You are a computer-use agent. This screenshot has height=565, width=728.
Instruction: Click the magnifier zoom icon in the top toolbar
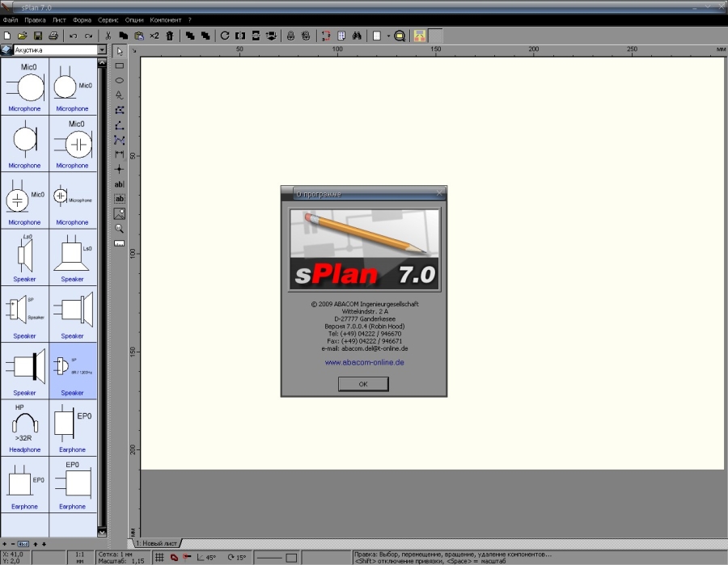pos(400,36)
